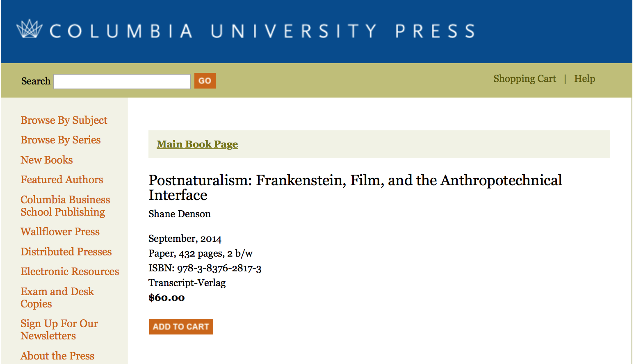Follow the Main Book Page link
This screenshot has height=364, width=634.
197,144
